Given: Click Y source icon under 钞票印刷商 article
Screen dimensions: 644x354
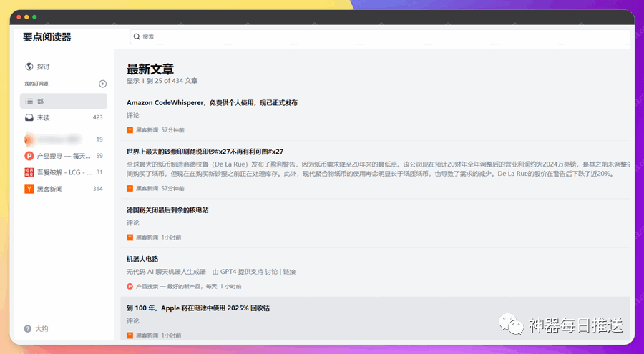Looking at the screenshot, I should (130, 189).
